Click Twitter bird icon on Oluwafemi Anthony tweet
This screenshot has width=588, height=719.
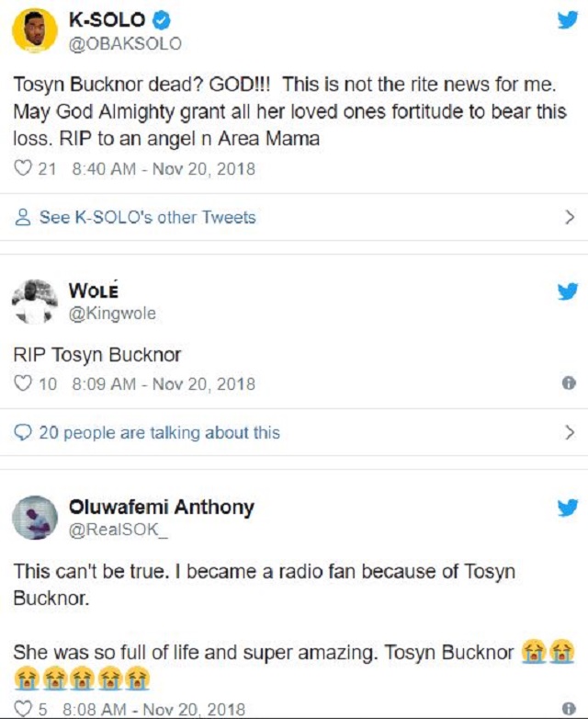[x=567, y=507]
